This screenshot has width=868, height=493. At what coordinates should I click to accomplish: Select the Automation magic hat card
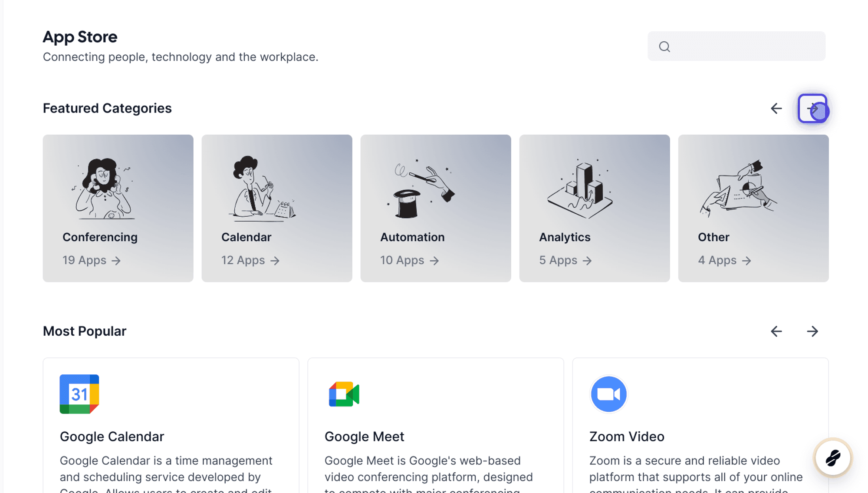tap(436, 208)
